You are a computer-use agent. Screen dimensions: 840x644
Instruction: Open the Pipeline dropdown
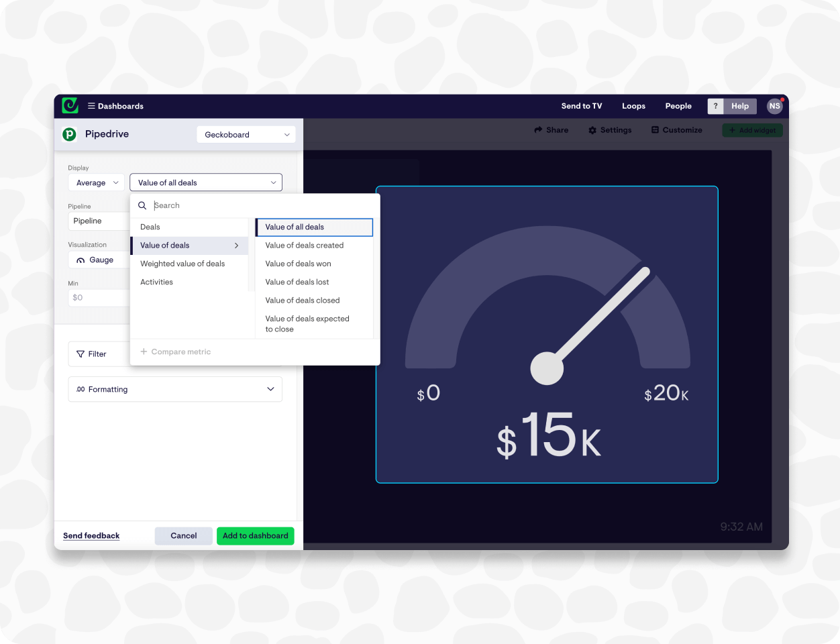pyautogui.click(x=99, y=221)
